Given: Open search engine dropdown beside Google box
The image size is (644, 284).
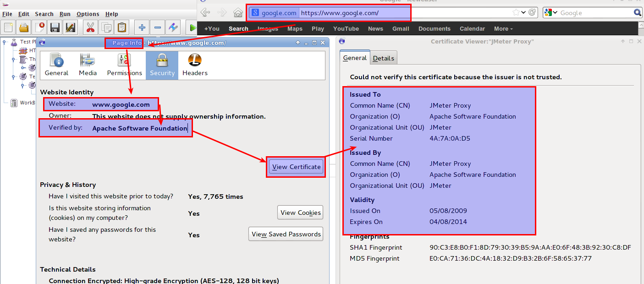Looking at the screenshot, I should pos(551,13).
